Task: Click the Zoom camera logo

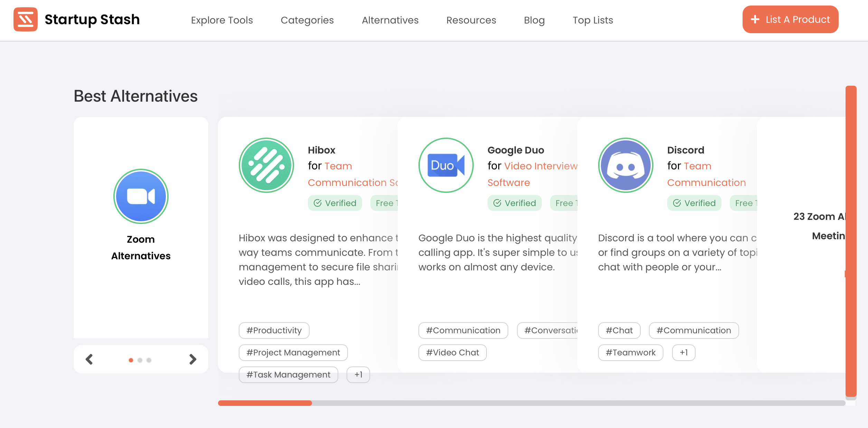Action: pyautogui.click(x=141, y=196)
